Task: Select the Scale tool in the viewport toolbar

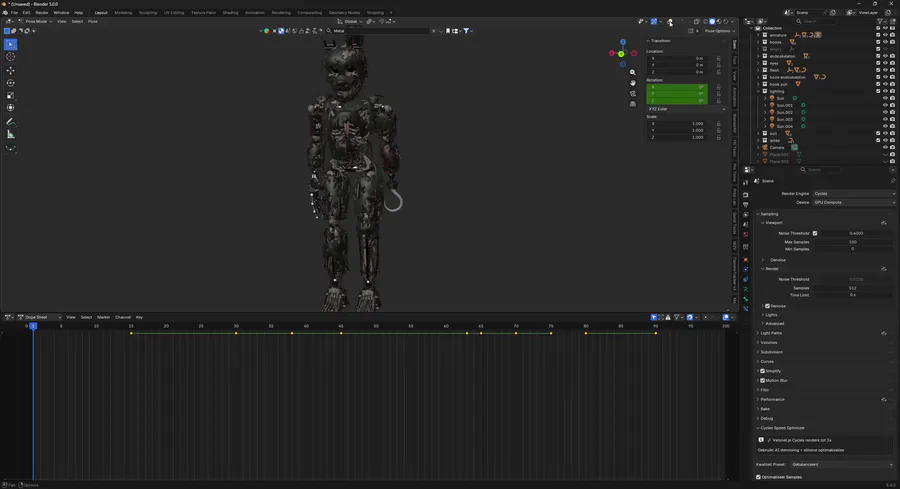Action: 11,95
